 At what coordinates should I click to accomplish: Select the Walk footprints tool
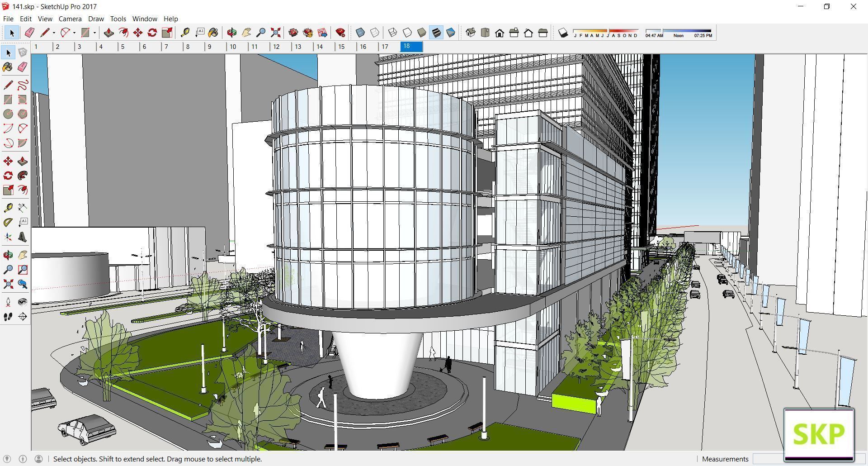coord(8,317)
